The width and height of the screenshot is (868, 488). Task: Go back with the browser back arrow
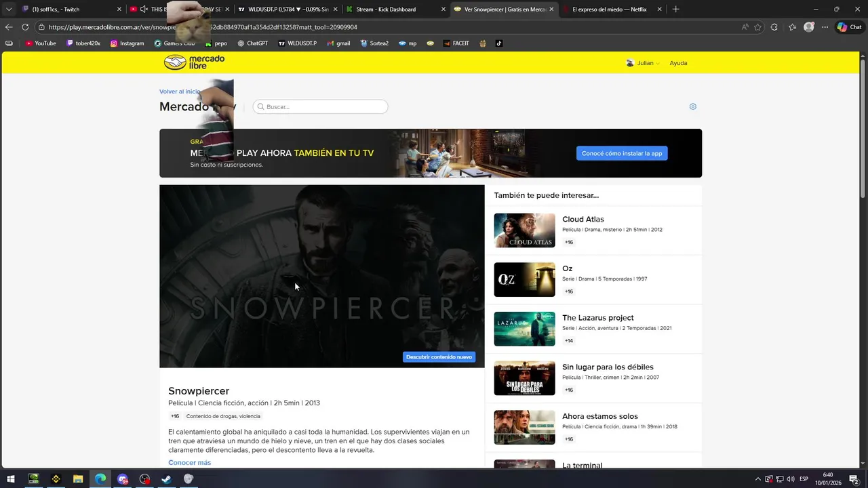click(9, 27)
